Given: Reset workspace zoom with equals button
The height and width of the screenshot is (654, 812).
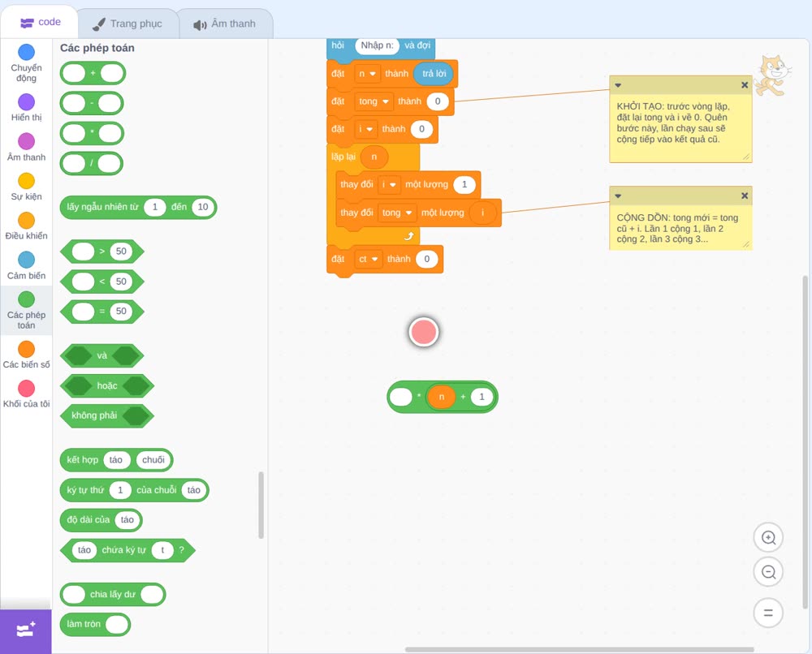Looking at the screenshot, I should click(768, 613).
